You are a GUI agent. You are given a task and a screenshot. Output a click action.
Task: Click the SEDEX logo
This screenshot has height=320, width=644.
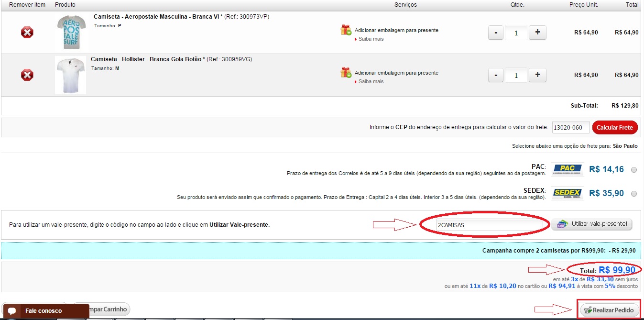[x=568, y=193]
